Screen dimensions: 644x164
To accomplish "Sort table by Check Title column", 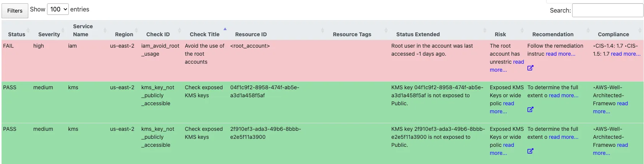I will point(205,34).
